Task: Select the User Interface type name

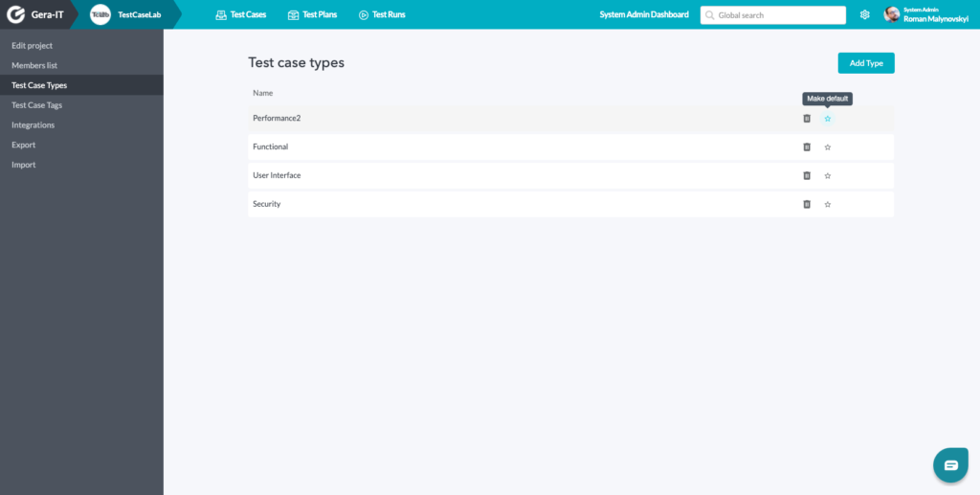Action: click(277, 175)
